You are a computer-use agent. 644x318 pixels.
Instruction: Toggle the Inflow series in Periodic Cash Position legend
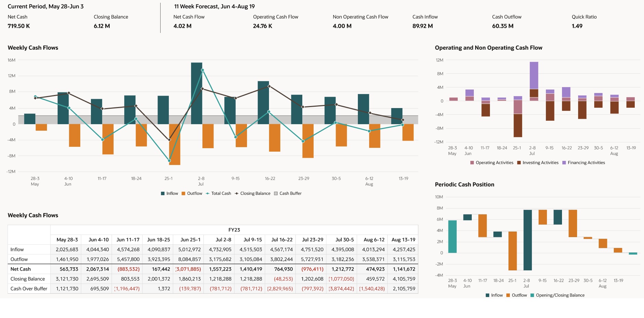(487, 295)
